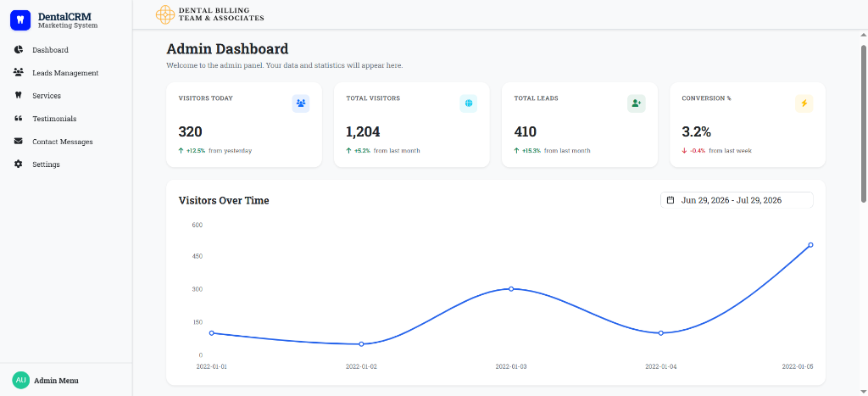The image size is (868, 396).
Task: Click the +12.5% change figure
Action: click(x=196, y=151)
